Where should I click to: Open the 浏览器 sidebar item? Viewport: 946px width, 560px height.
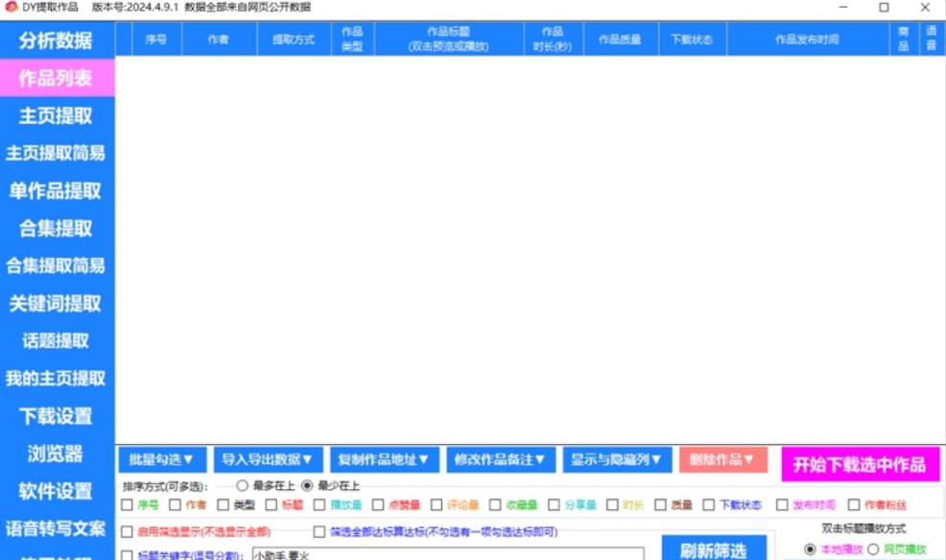click(57, 454)
